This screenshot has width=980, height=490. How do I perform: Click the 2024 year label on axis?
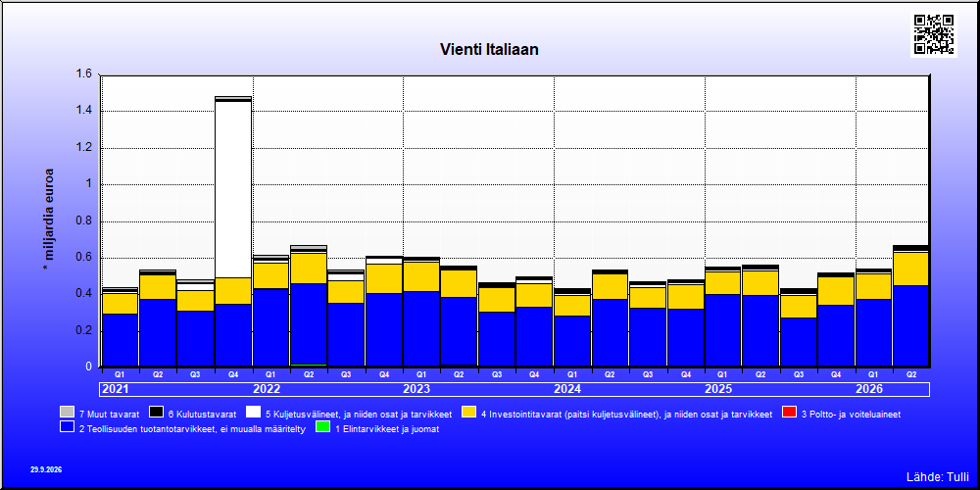[567, 389]
